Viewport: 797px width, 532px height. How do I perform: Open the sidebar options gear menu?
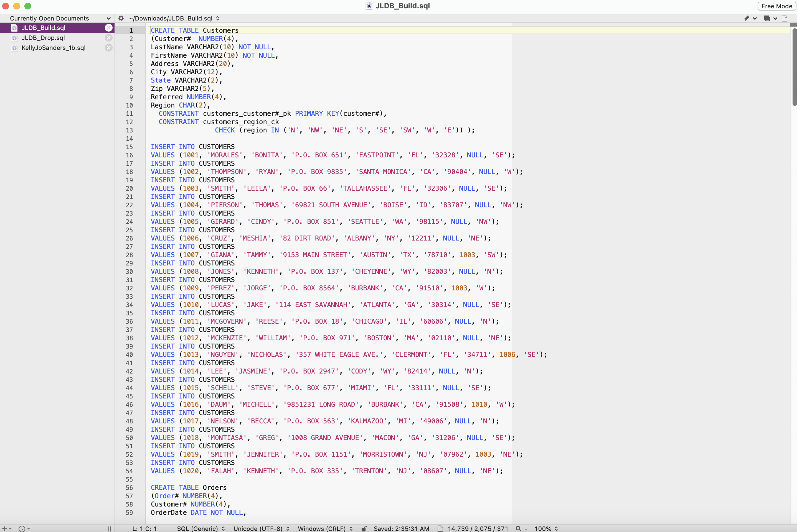121,18
